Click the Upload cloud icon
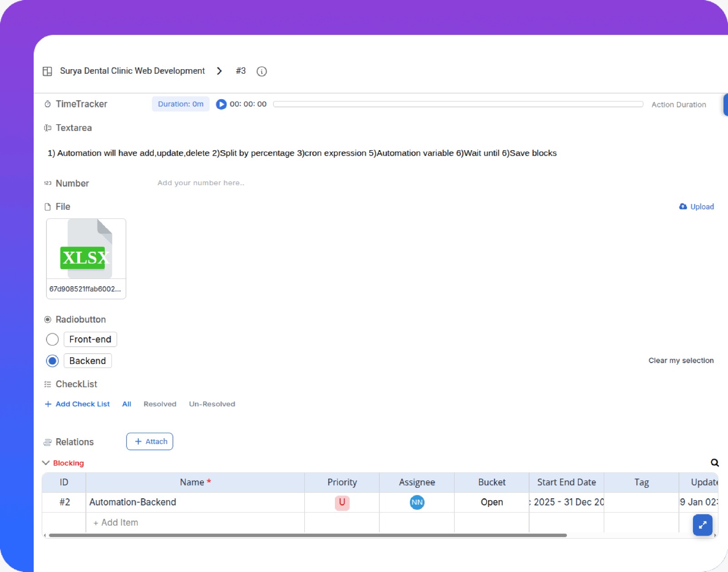The image size is (728, 572). (683, 207)
